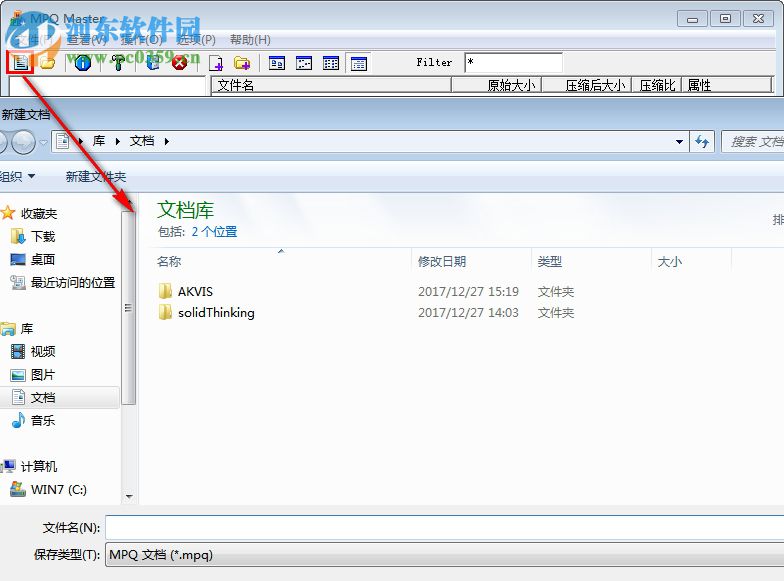Image resolution: width=784 pixels, height=581 pixels.
Task: Click the New archive toolbar icon
Action: [x=20, y=63]
